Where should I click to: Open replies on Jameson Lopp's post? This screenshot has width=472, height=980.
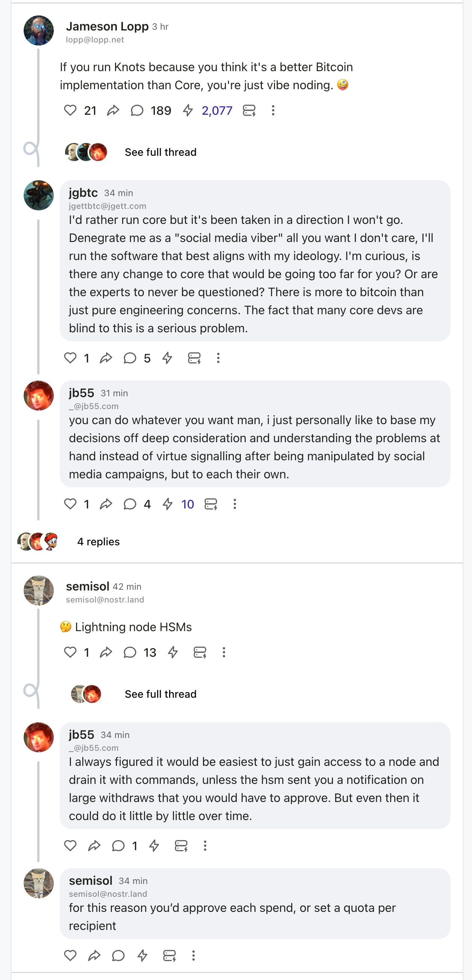tap(137, 111)
